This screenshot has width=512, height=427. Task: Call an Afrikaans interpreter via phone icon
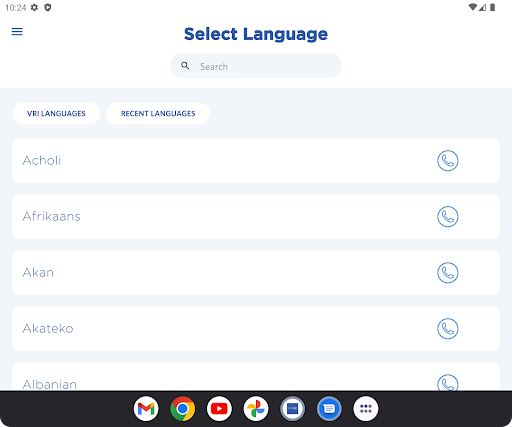click(x=448, y=217)
